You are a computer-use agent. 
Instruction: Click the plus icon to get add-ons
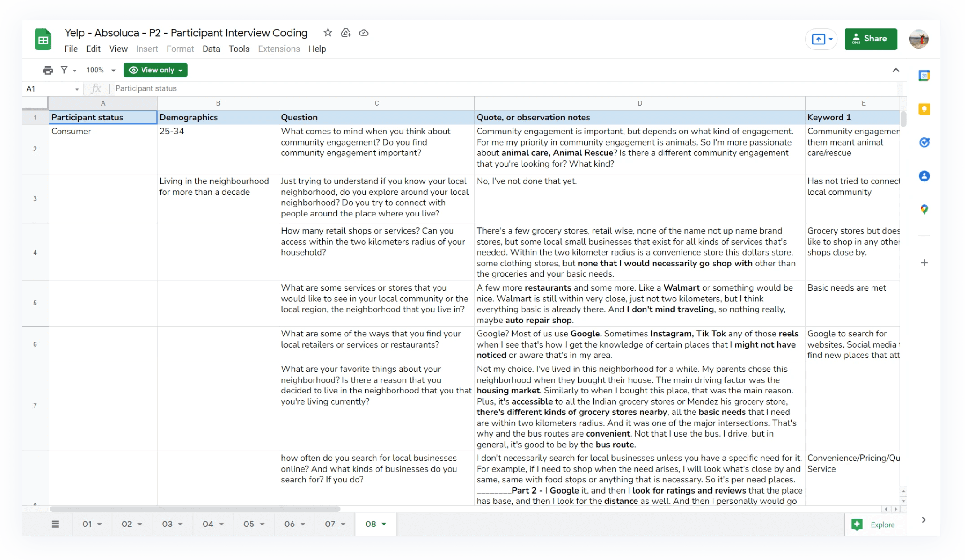click(924, 263)
